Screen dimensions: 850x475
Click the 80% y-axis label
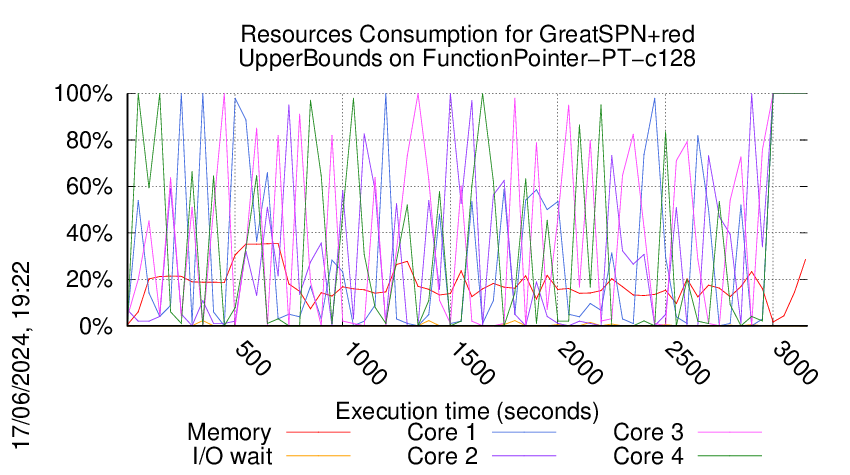[x=89, y=140]
